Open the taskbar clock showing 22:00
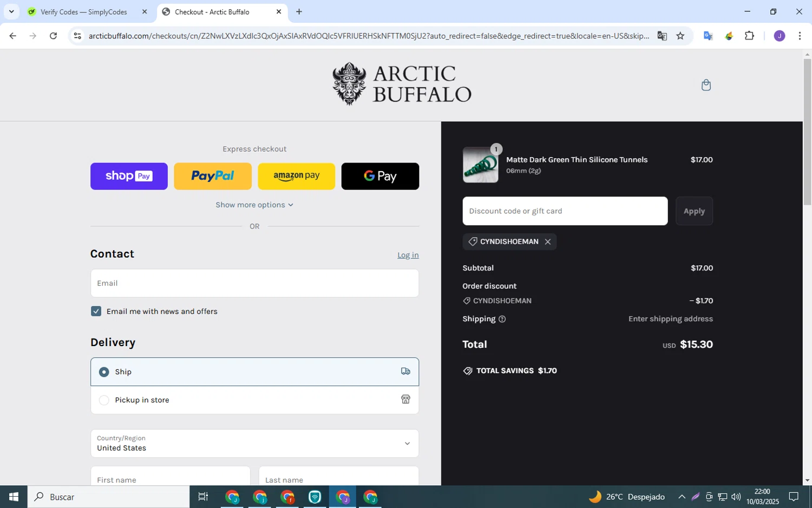Viewport: 812px width, 508px height. 762,497
